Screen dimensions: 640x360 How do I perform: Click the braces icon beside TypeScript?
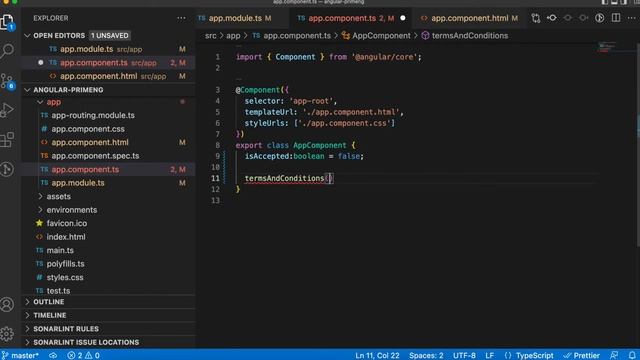508,355
